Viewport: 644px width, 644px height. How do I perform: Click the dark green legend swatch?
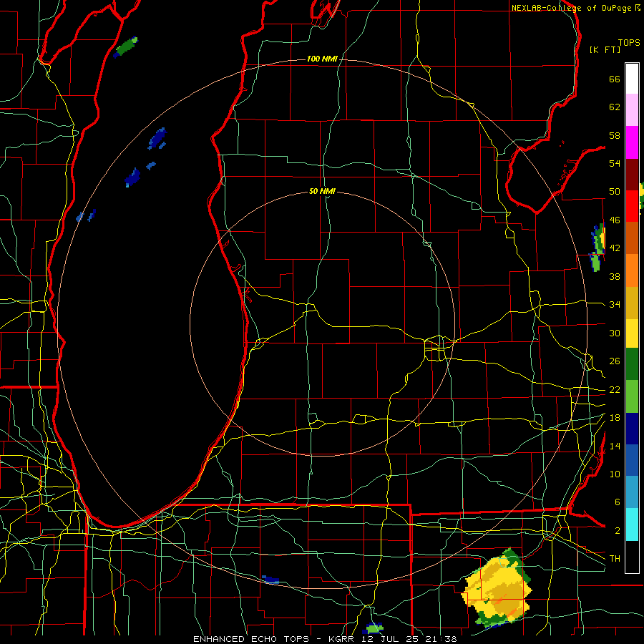[x=632, y=364]
